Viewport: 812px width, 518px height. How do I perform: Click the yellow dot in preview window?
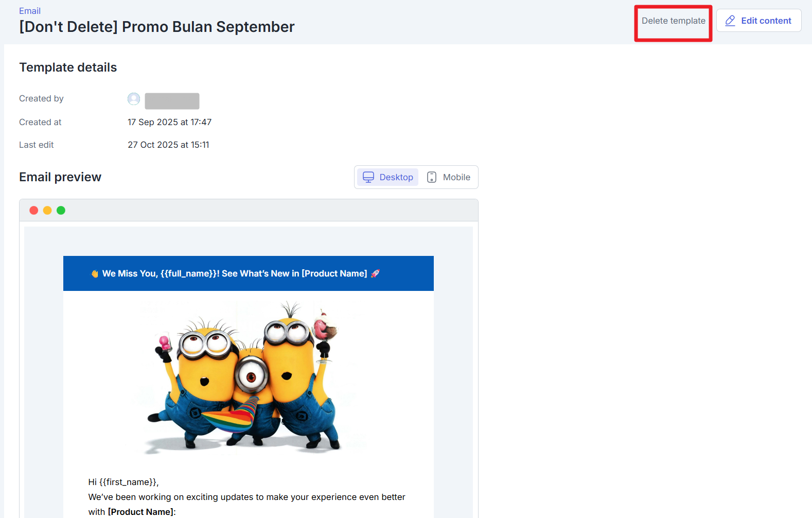[47, 210]
